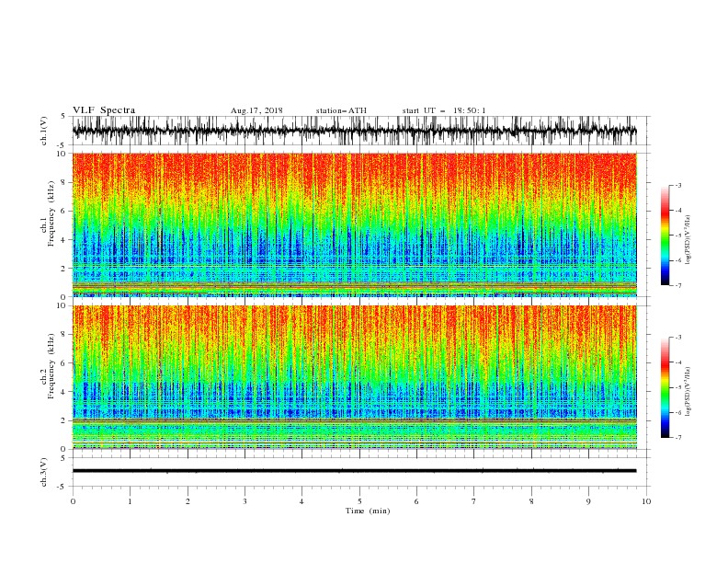The width and height of the screenshot is (728, 563).
Task: Click the "1" tick on the time axis
Action: coord(130,501)
